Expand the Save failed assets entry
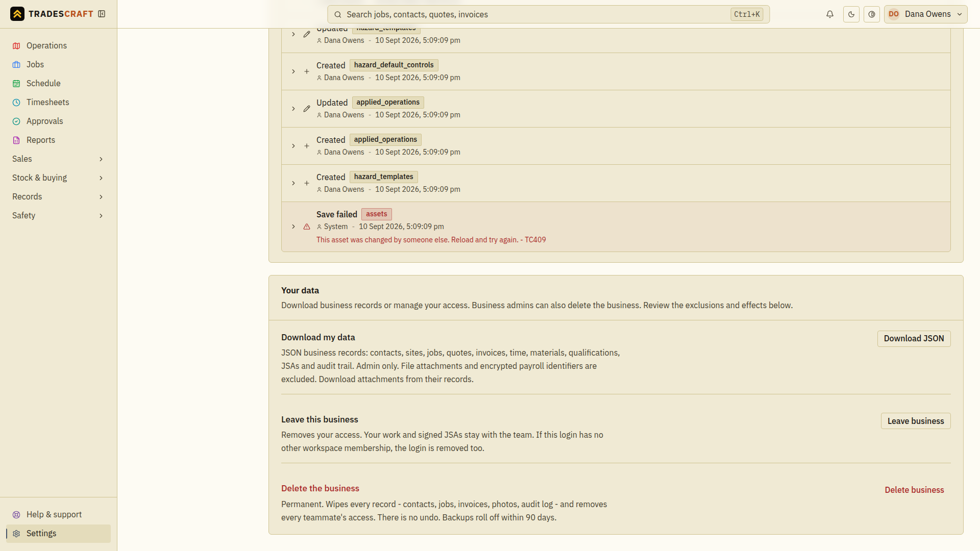The height and width of the screenshot is (551, 980). [x=293, y=227]
